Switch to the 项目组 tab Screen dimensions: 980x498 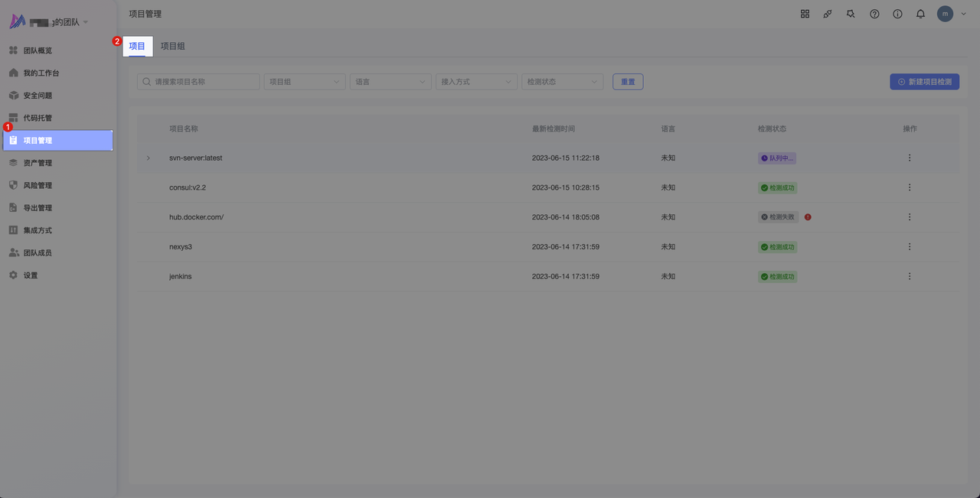point(173,47)
